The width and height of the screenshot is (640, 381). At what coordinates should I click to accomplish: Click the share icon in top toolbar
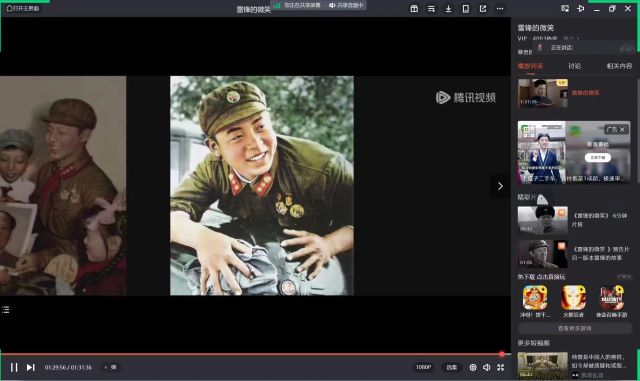pyautogui.click(x=482, y=9)
